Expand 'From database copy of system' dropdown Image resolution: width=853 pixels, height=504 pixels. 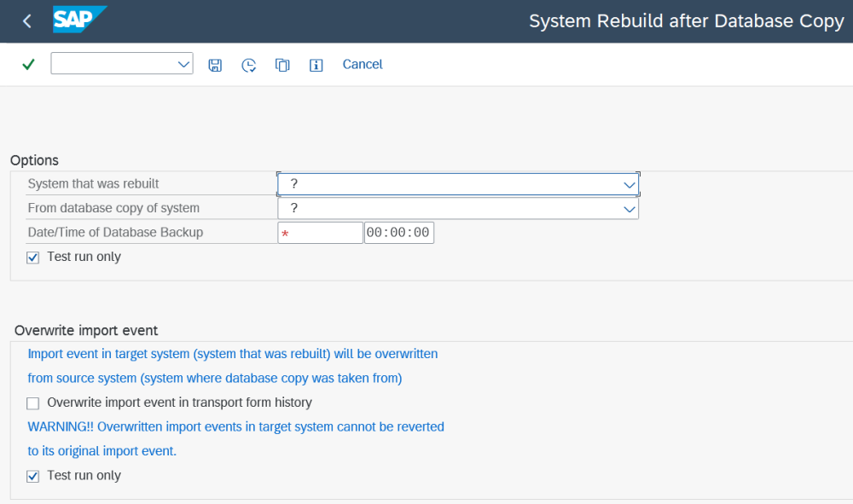click(x=630, y=209)
